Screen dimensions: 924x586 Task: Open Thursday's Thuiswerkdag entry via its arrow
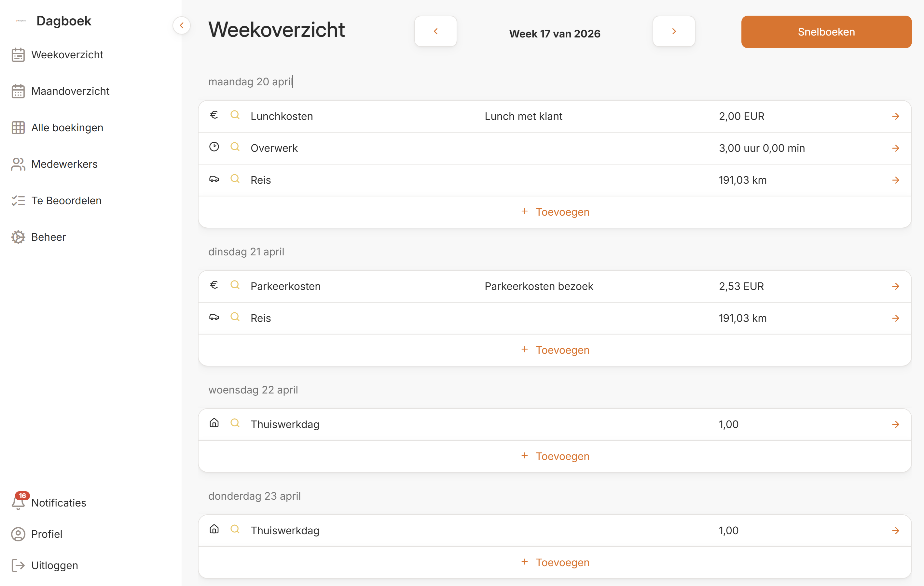[896, 531]
